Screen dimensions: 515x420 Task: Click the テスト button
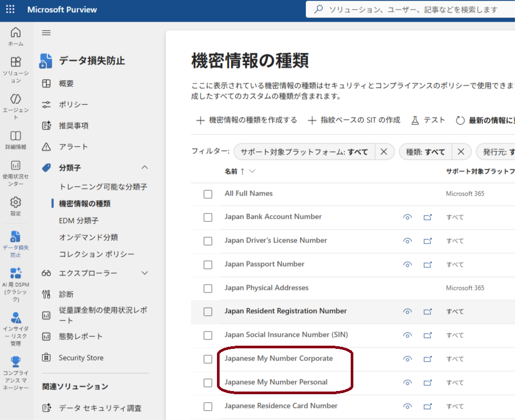point(428,120)
